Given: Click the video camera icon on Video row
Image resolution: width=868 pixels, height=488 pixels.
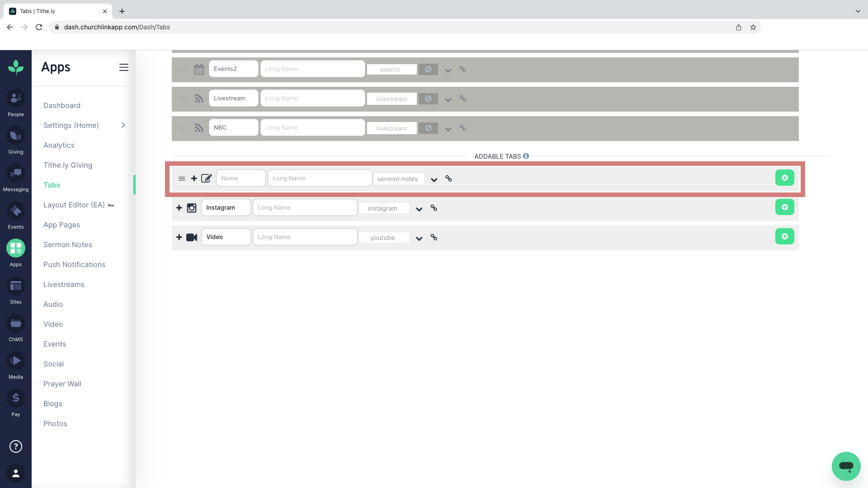Looking at the screenshot, I should [x=192, y=237].
